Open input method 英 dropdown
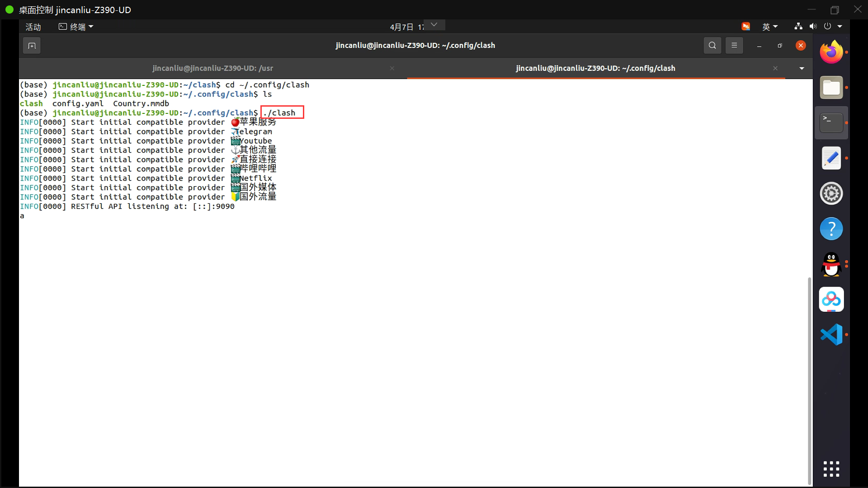Viewport: 868px width, 488px height. pos(769,27)
